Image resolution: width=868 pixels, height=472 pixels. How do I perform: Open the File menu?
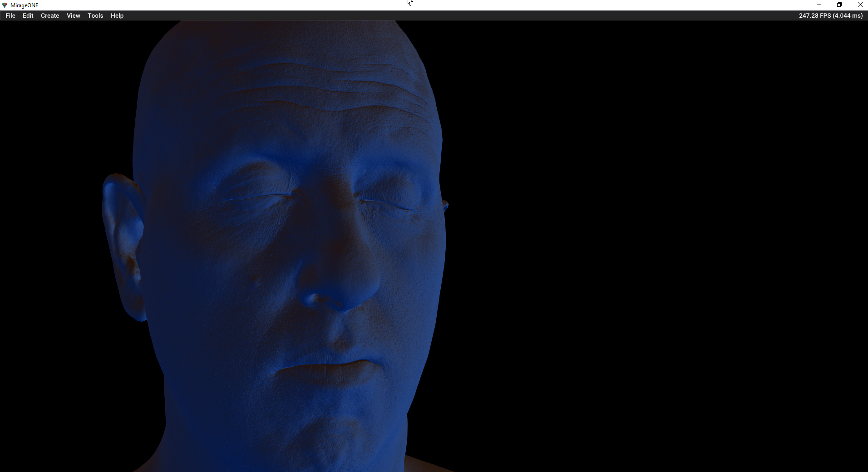pos(10,15)
